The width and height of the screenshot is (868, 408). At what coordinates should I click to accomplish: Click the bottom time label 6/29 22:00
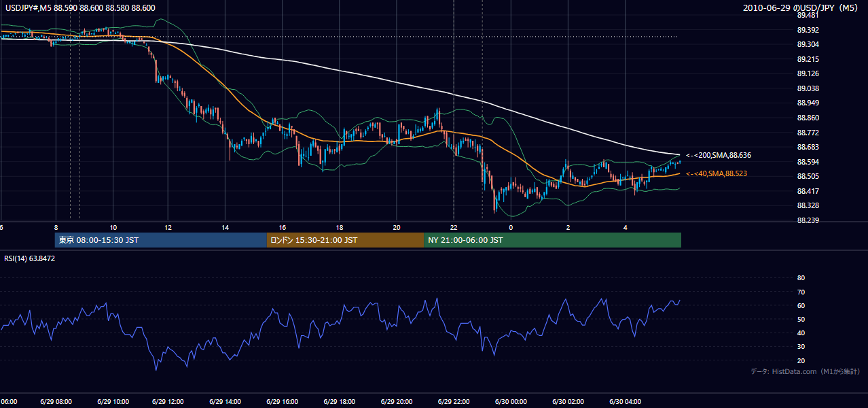point(454,402)
